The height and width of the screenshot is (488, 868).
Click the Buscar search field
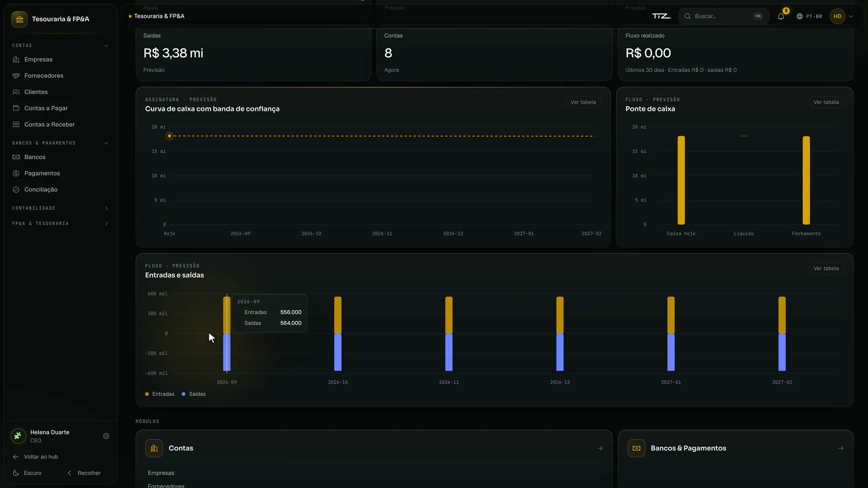pyautogui.click(x=723, y=16)
